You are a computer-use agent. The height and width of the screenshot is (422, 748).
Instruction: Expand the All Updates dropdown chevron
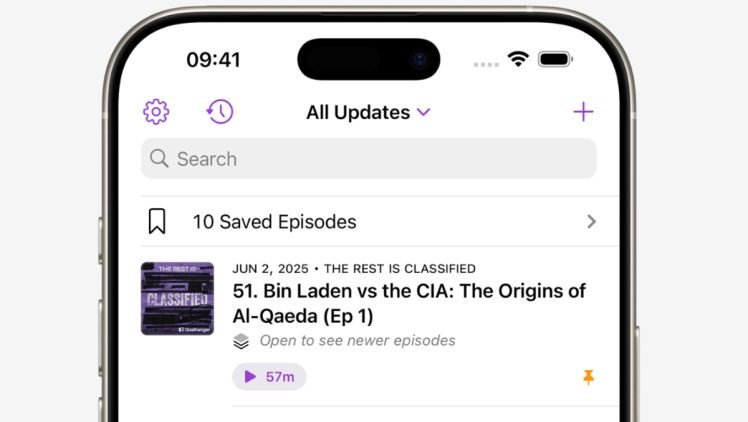click(x=424, y=112)
